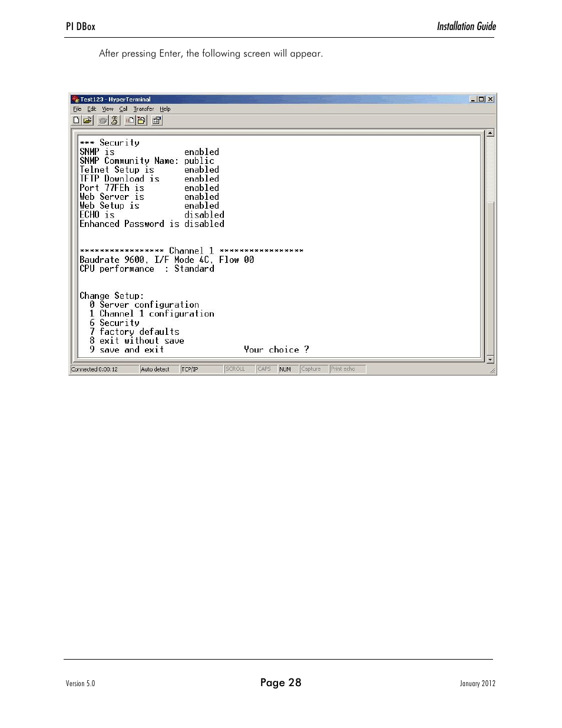Viewport: 562px width, 728px height.
Task: Click the window resize grip in status bar
Action: pyautogui.click(x=492, y=370)
